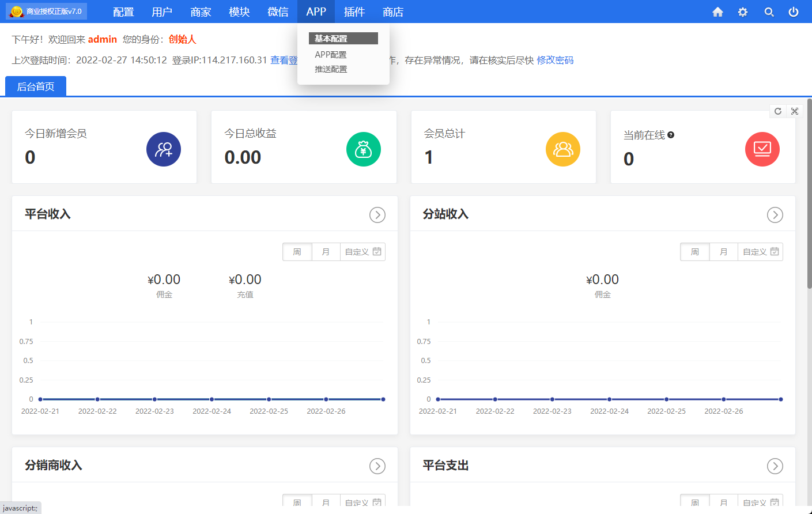812x514 pixels.
Task: Open the 商店 menu
Action: point(393,12)
